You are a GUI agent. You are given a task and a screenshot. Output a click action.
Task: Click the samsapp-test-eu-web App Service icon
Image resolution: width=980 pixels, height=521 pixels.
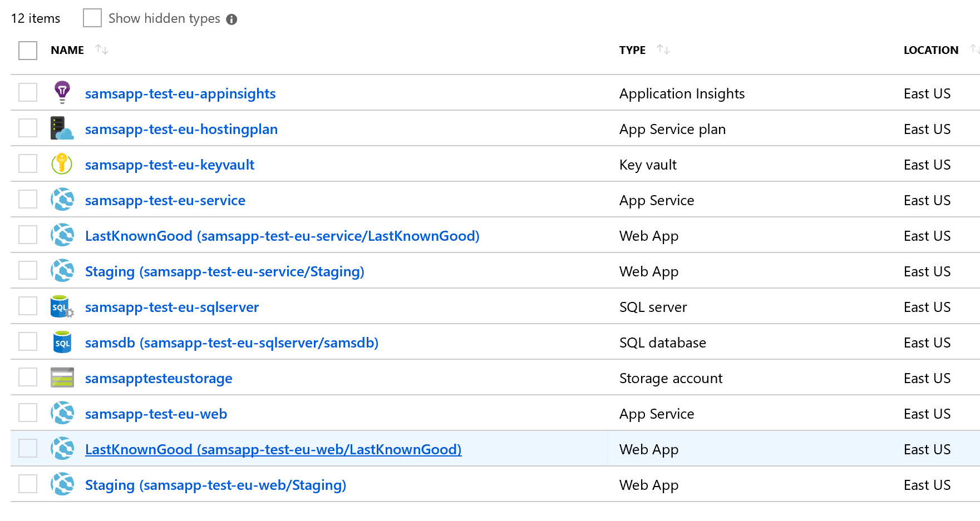[62, 413]
